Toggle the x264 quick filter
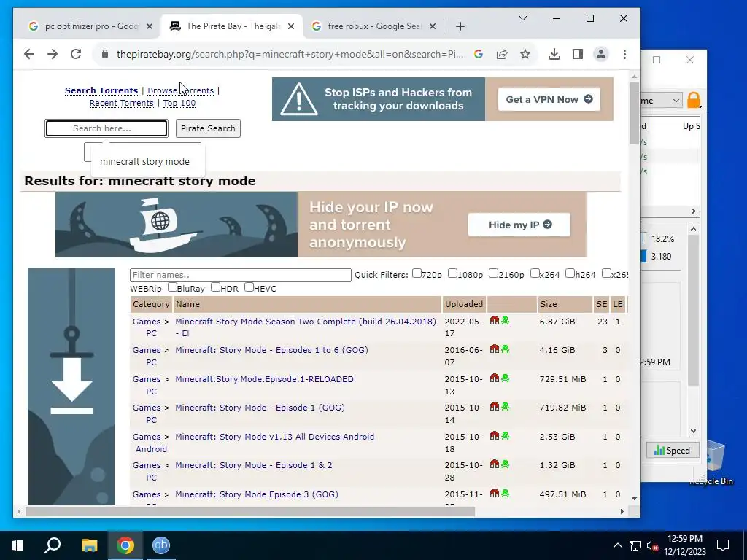 click(x=535, y=273)
